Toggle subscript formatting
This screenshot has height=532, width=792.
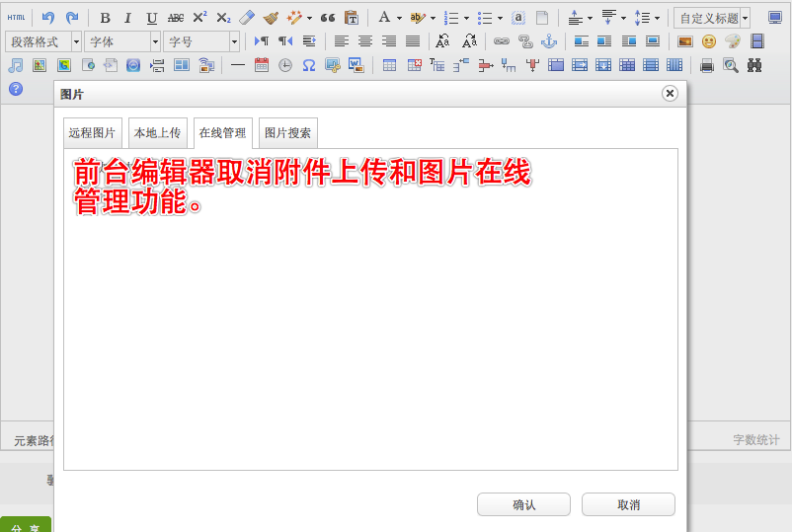pyautogui.click(x=223, y=18)
